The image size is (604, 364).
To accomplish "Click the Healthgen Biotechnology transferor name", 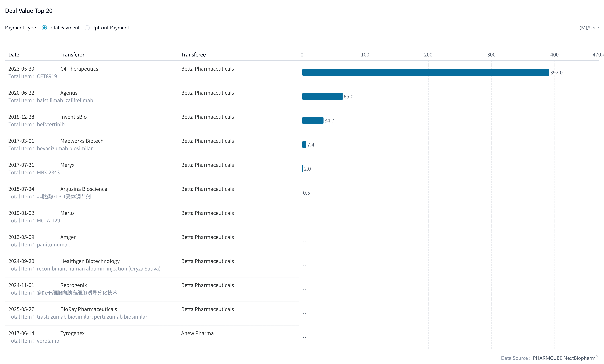I will point(90,261).
